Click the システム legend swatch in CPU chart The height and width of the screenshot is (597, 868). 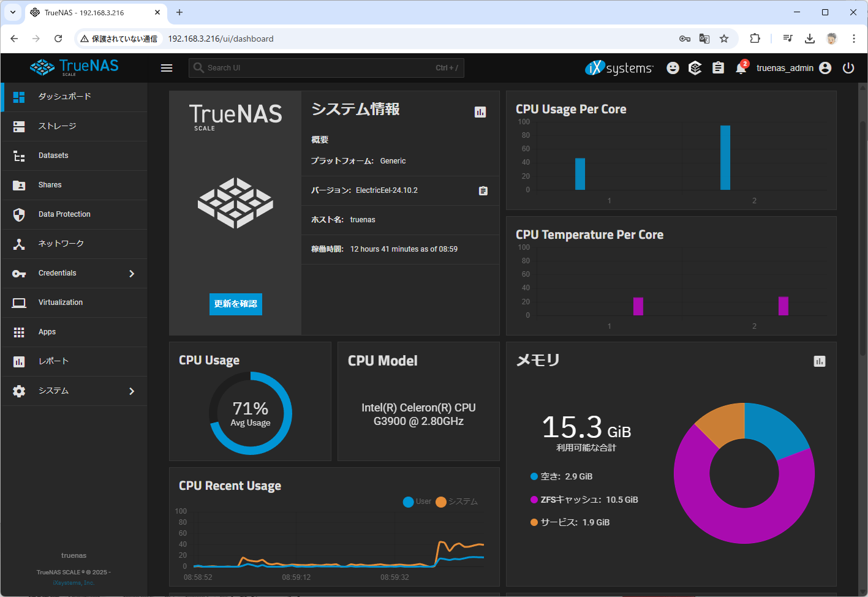tap(441, 502)
